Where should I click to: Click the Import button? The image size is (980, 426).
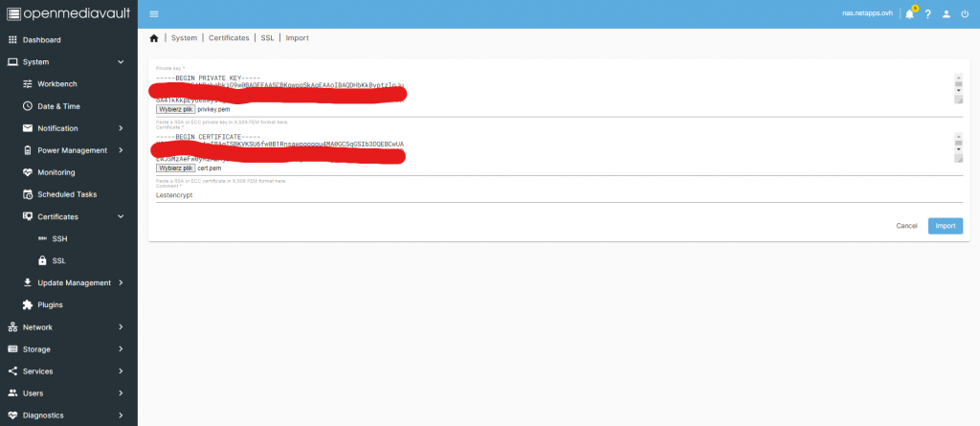coord(945,226)
